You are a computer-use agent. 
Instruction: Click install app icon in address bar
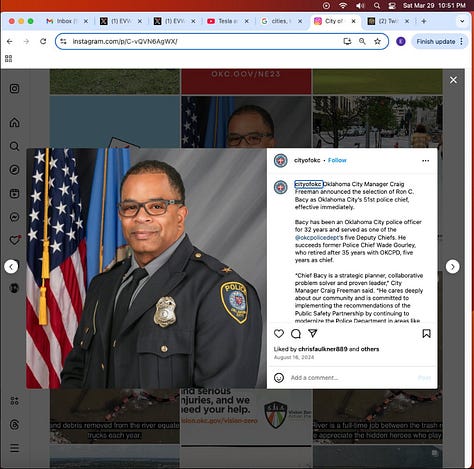347,41
